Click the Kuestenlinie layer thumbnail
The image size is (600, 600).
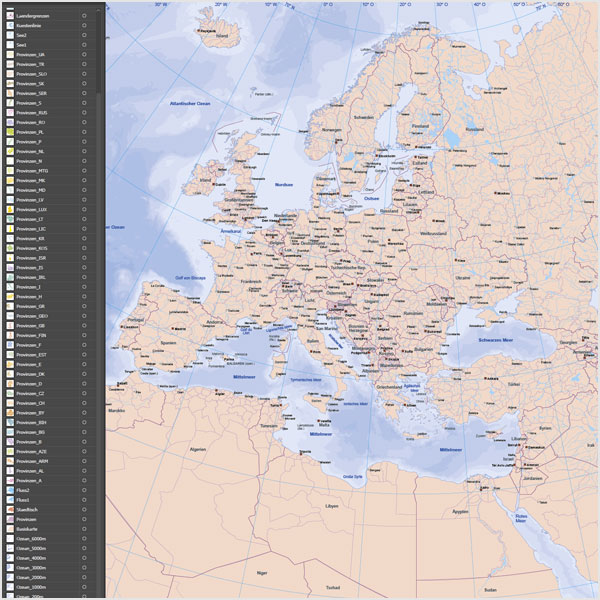coord(10,25)
